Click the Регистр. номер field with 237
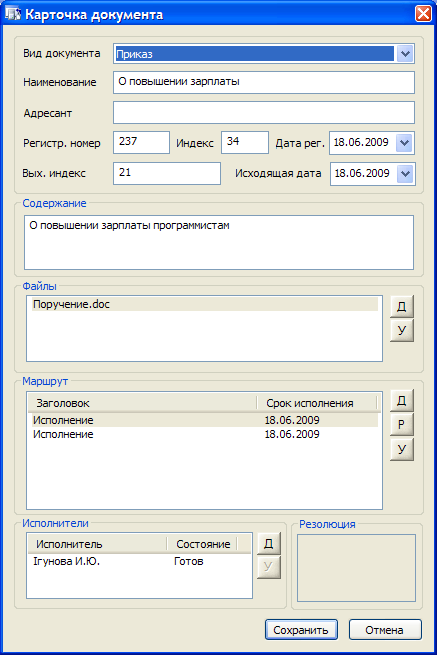This screenshot has width=437, height=655. 141,142
